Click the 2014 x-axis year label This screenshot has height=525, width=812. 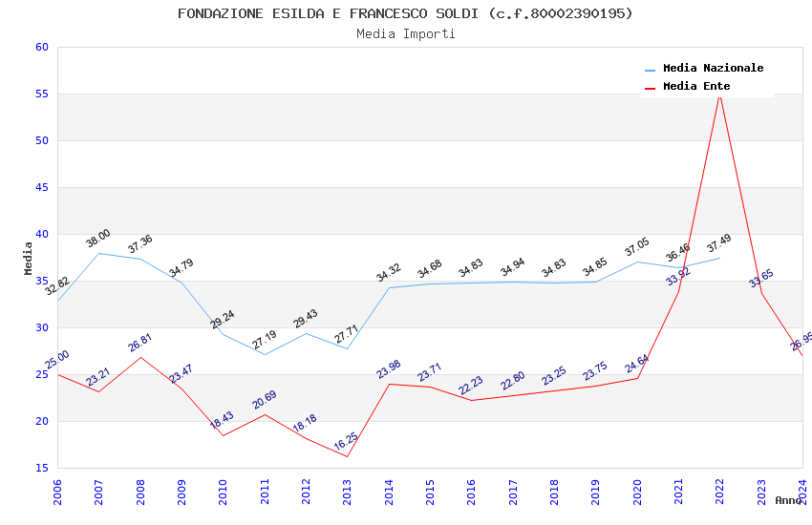pos(389,492)
